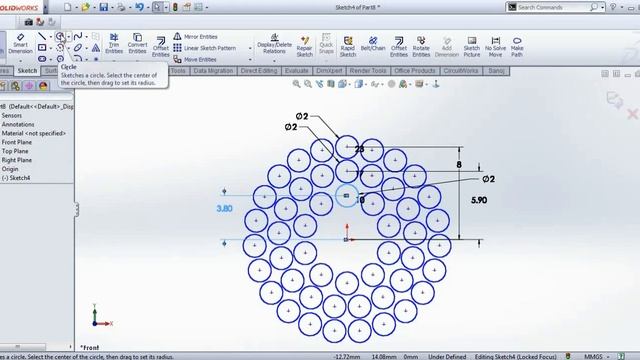Open the Line tool dropdown arrow
The height and width of the screenshot is (360, 640).
tap(51, 37)
